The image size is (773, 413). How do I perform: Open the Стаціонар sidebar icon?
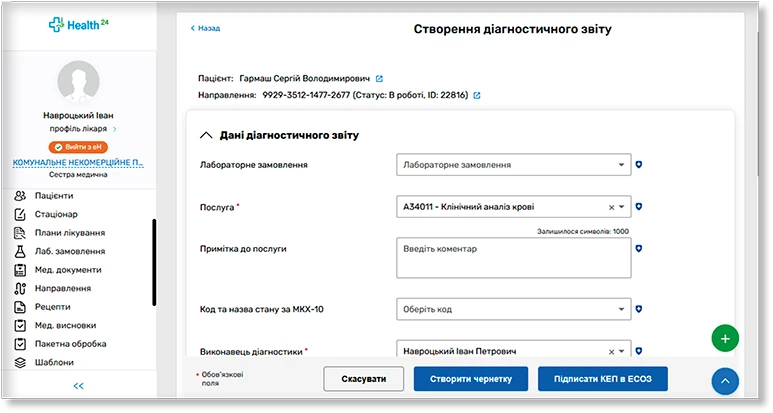coord(20,214)
